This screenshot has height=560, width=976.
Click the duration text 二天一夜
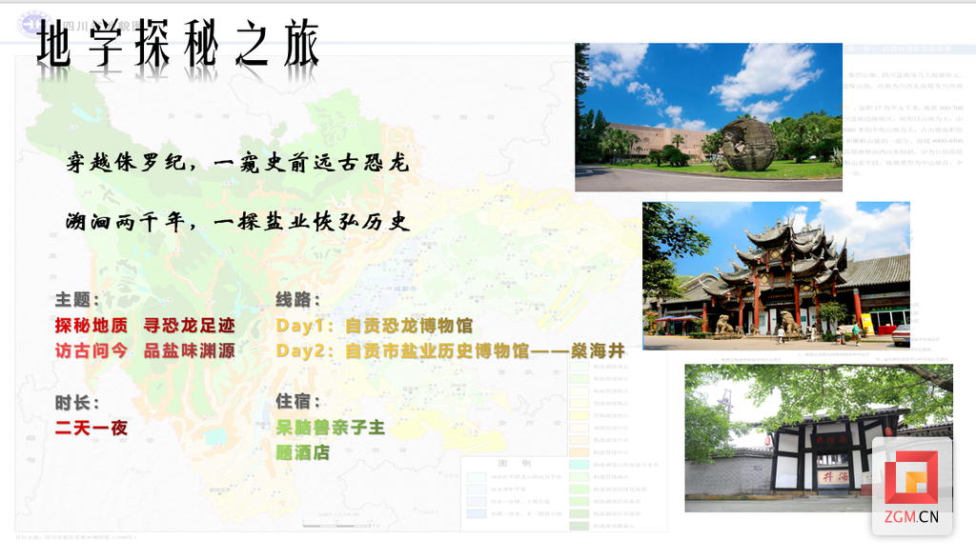pyautogui.click(x=91, y=428)
